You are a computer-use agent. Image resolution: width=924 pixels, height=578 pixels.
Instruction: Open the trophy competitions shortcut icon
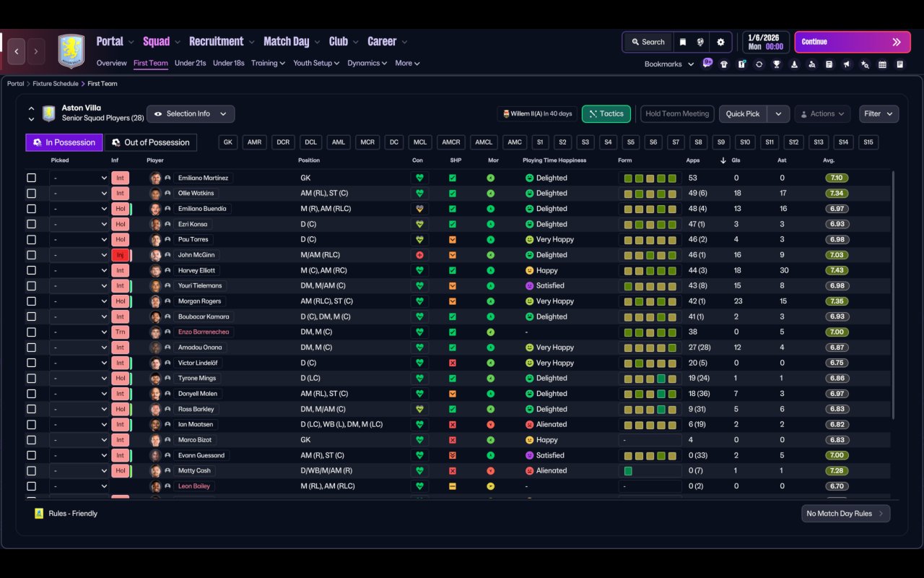tap(777, 64)
